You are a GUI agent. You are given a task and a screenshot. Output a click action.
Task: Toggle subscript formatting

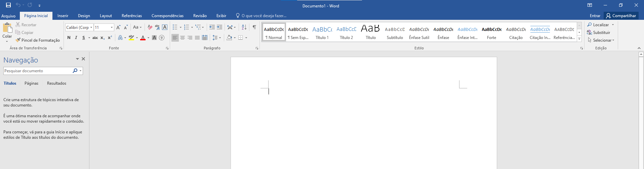(103, 38)
